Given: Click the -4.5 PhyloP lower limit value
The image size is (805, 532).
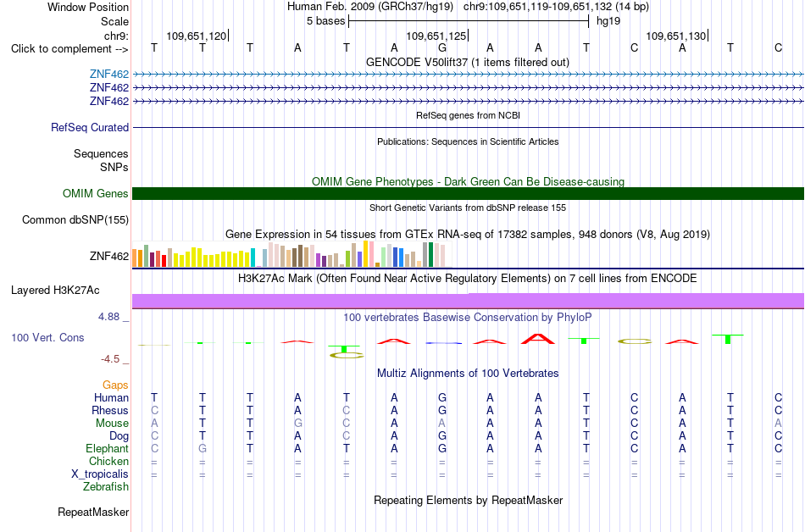Looking at the screenshot, I should click(110, 359).
